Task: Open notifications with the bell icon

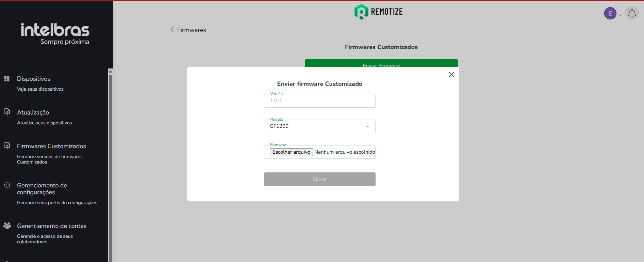Action: pyautogui.click(x=632, y=13)
